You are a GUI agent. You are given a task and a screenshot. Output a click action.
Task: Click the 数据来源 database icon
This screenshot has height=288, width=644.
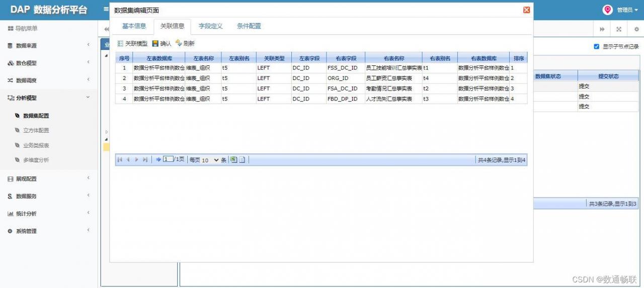point(10,46)
